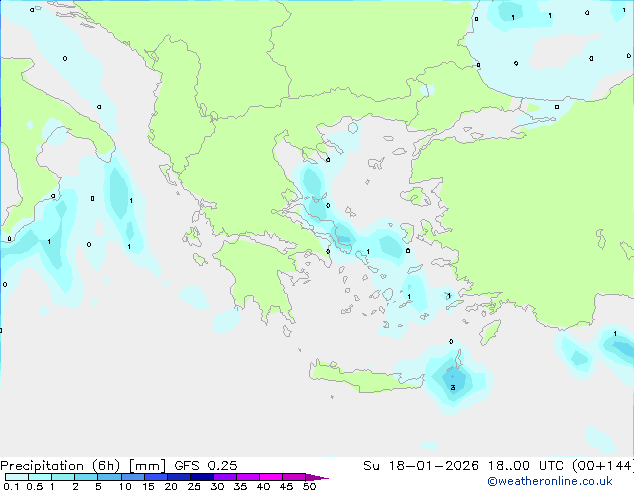Click the '25' legend scale label

(x=194, y=486)
